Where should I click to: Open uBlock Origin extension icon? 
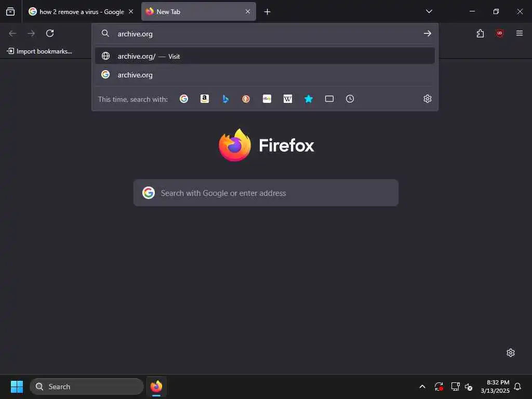pos(499,33)
